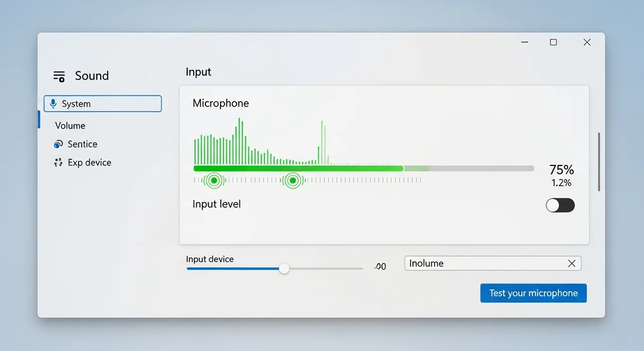Click the menu icon beside Sound title

pos(59,76)
